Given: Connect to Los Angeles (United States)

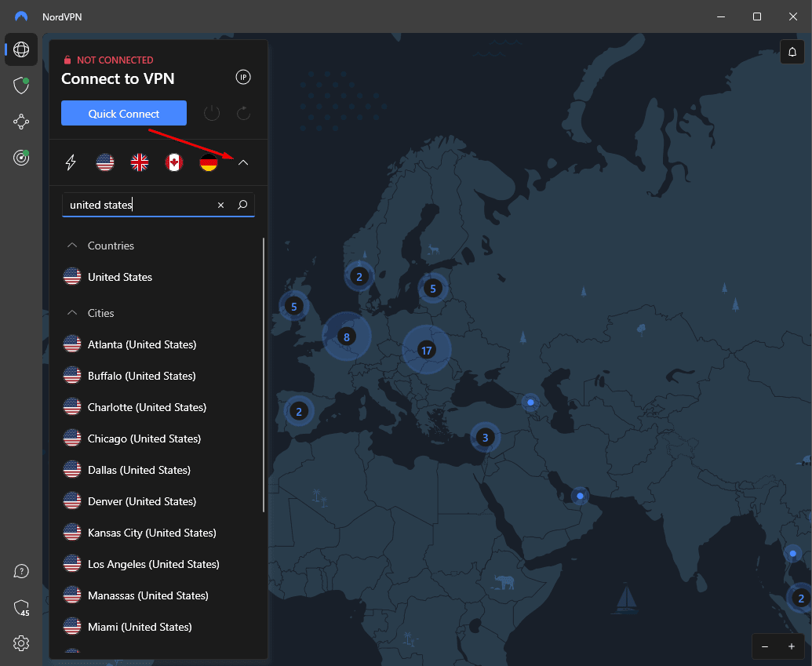Looking at the screenshot, I should (158, 564).
